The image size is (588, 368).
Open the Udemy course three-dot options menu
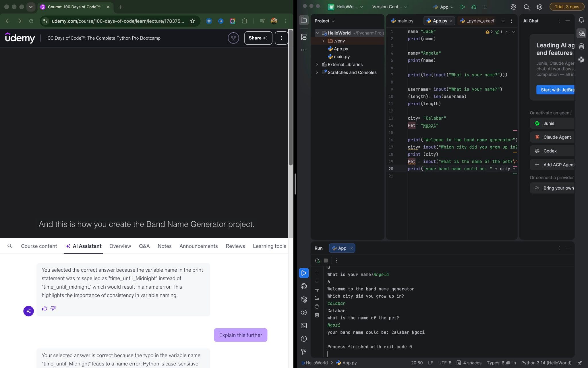click(281, 38)
